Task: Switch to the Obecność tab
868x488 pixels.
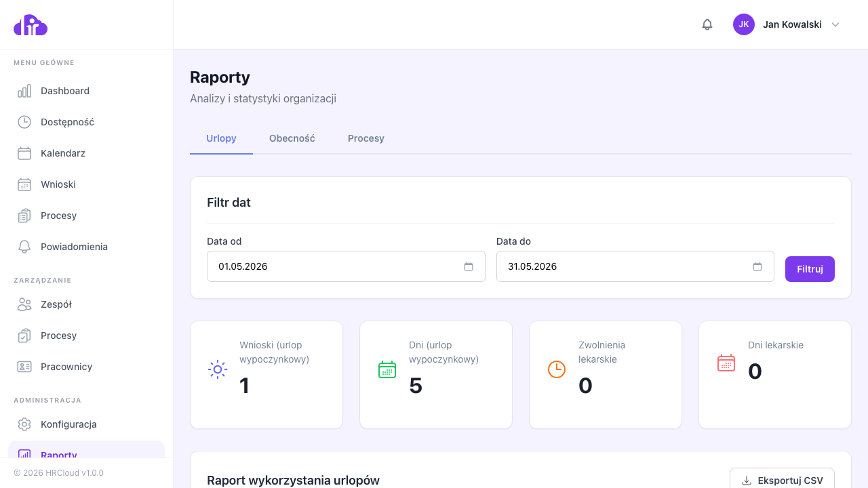Action: pos(292,138)
